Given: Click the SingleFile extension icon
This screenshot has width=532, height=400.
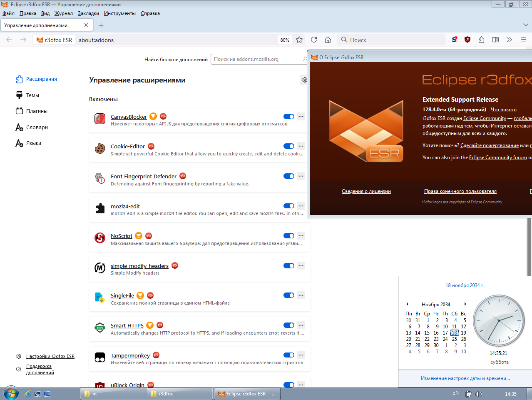Looking at the screenshot, I should [100, 297].
